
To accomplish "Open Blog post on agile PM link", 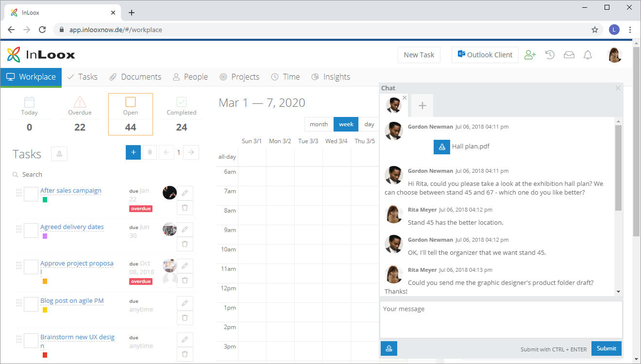I will 72,300.
